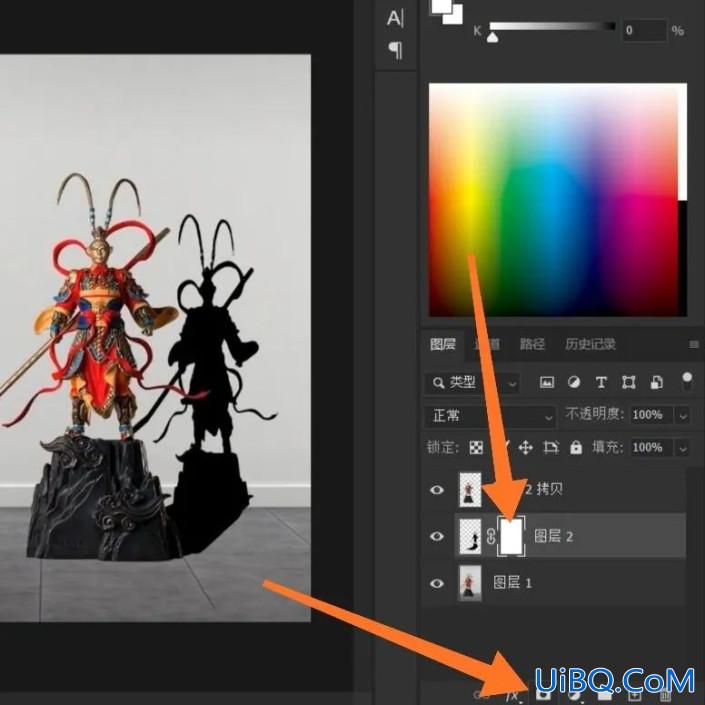
Task: Hide the 图层 2 拷贝 layer
Action: click(437, 490)
